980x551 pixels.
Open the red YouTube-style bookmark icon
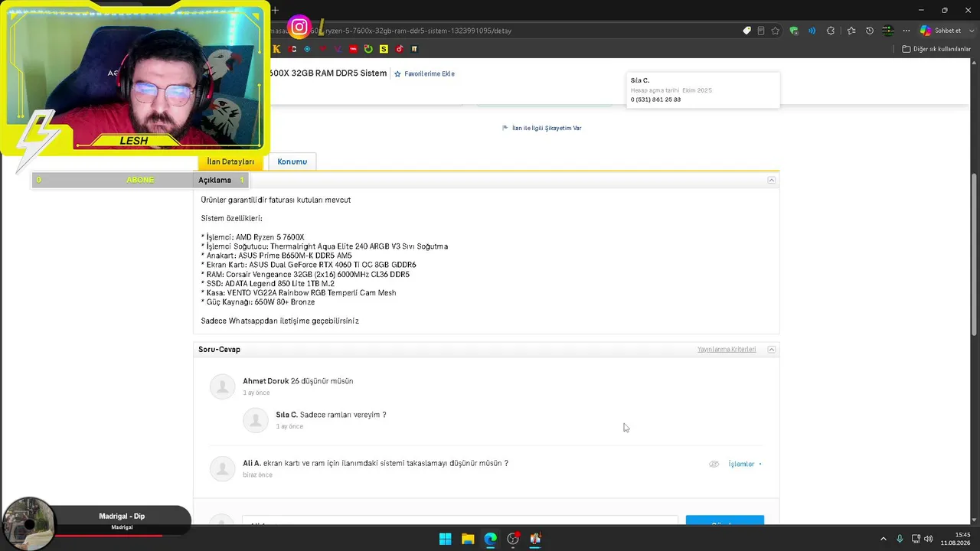353,49
